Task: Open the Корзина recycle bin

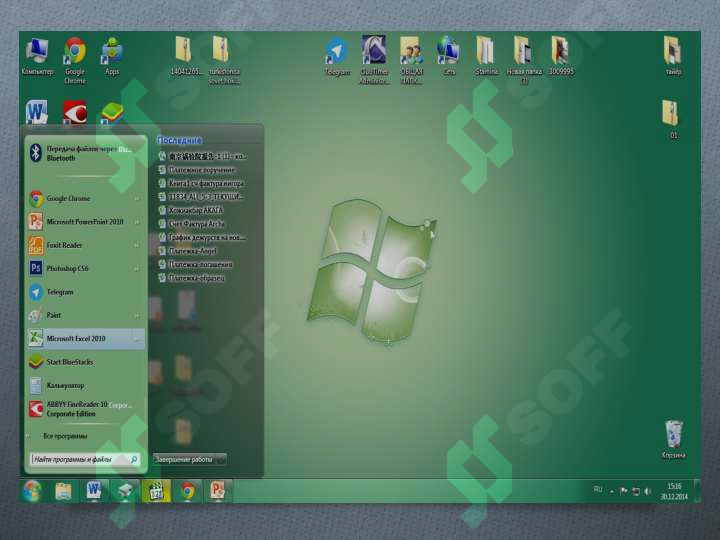Action: 674,439
